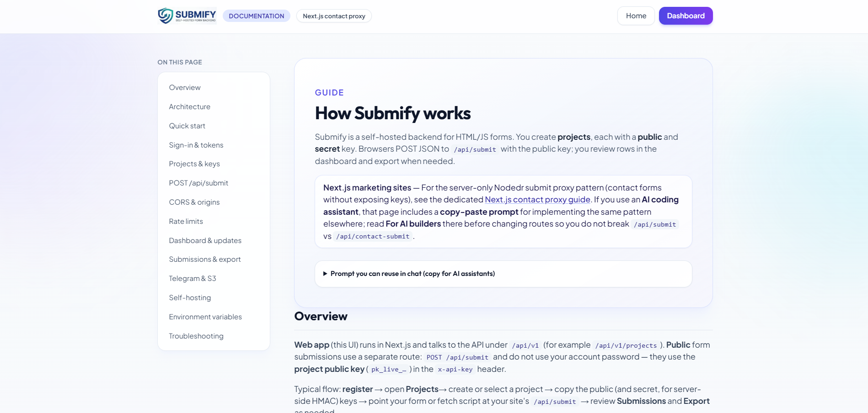Open Submissions & export docs
Viewport: 868px width, 413px height.
[204, 259]
